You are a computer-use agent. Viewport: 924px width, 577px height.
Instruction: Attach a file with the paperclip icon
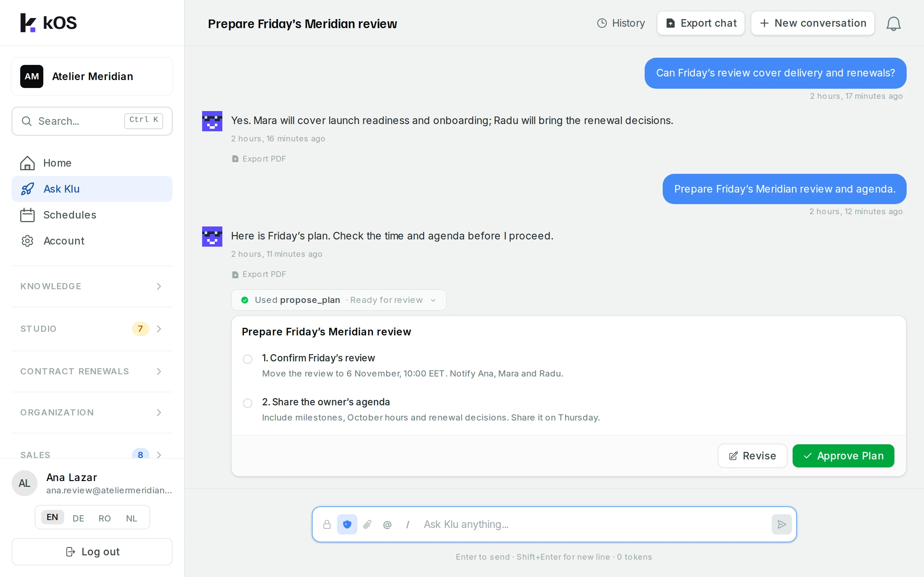[x=367, y=524]
